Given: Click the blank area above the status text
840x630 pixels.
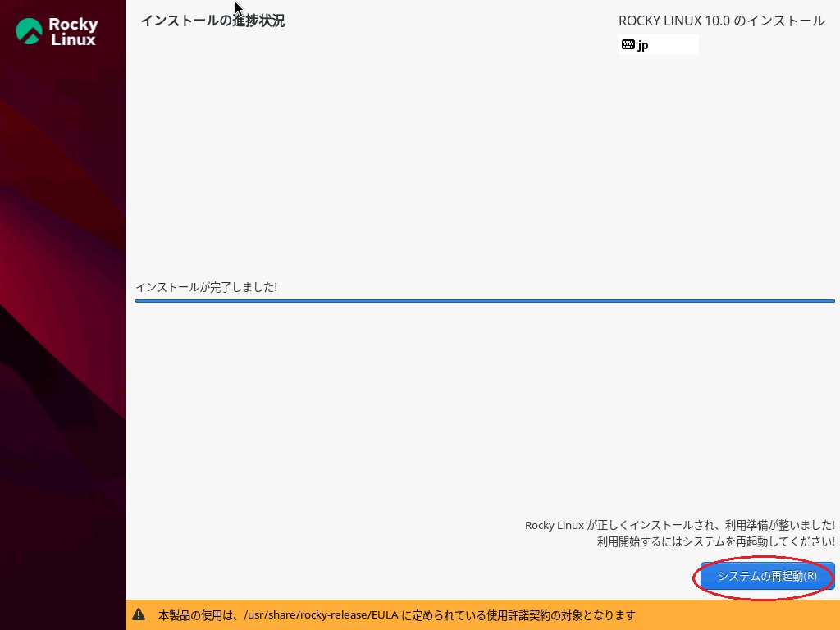Looking at the screenshot, I should click(x=484, y=164).
